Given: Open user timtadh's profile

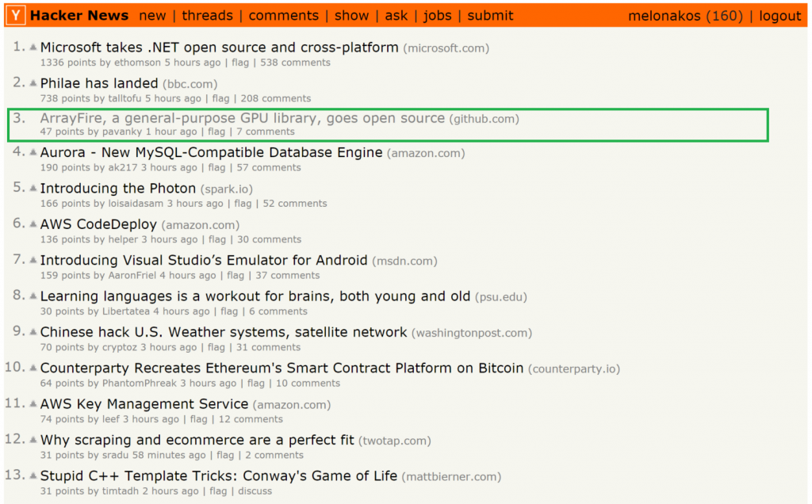Looking at the screenshot, I should coord(121,491).
